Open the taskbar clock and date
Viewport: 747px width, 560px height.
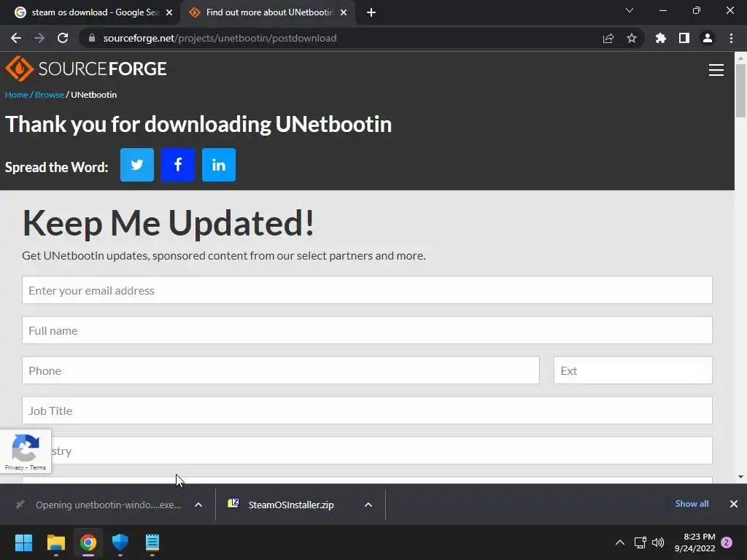pos(694,542)
